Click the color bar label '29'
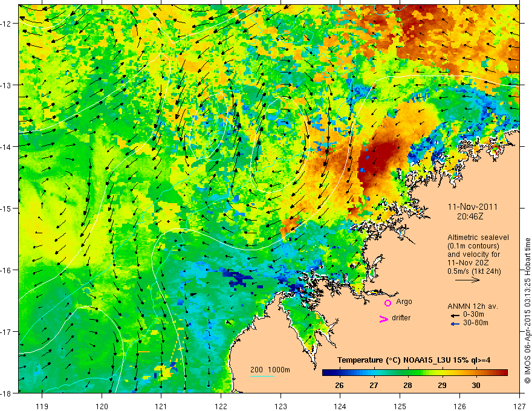Screen dimensions: 532x411 442,385
